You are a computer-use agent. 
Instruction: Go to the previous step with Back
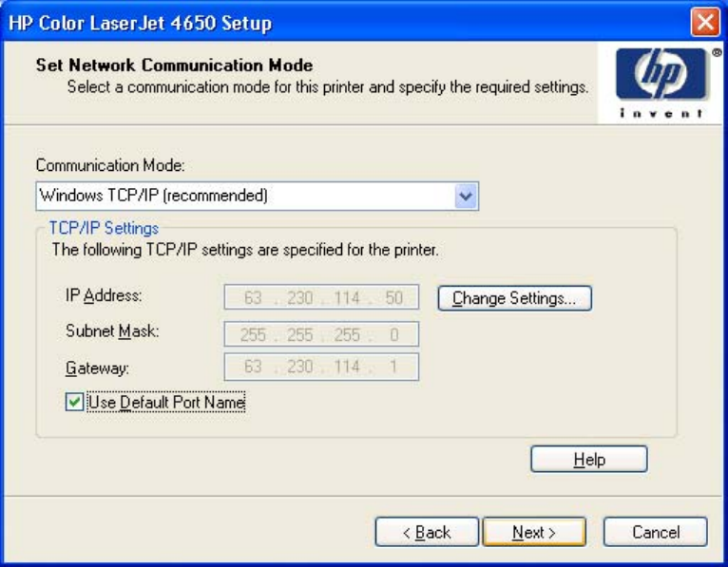[x=427, y=532]
